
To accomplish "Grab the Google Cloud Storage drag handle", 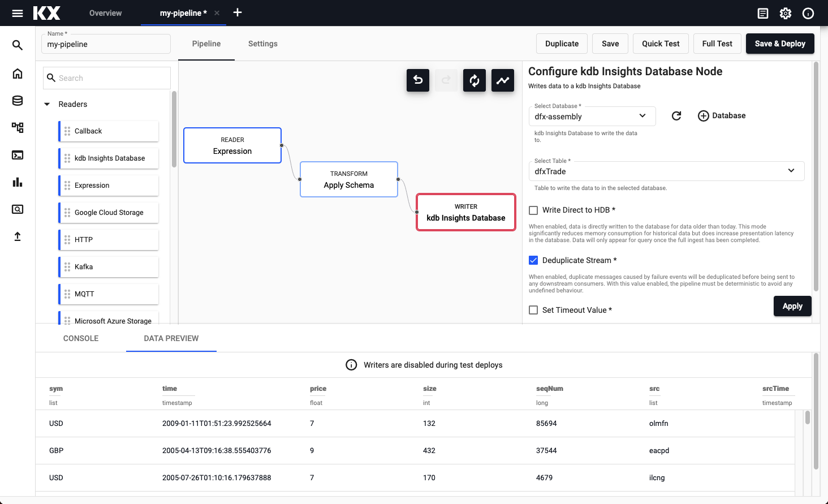I will tap(67, 213).
